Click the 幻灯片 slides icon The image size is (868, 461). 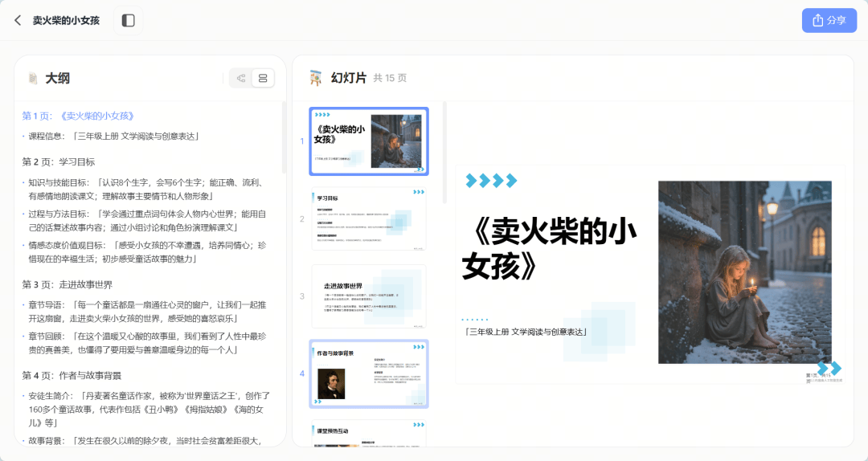coord(316,78)
